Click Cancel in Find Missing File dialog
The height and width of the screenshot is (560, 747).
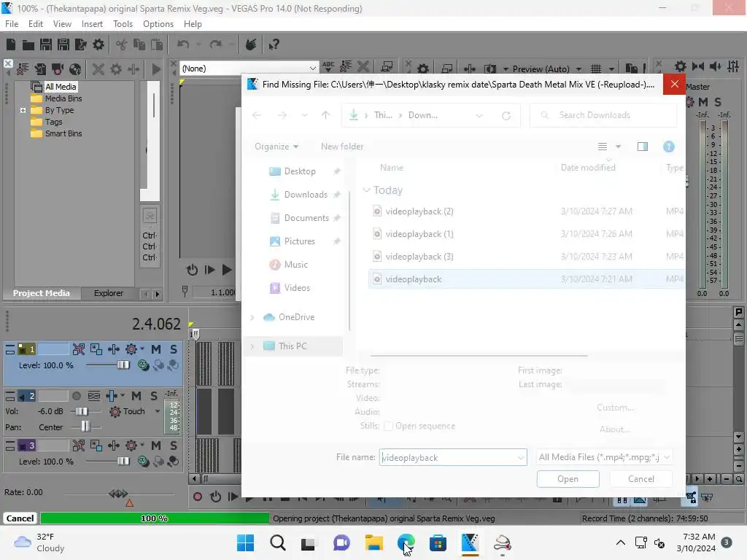pos(640,479)
